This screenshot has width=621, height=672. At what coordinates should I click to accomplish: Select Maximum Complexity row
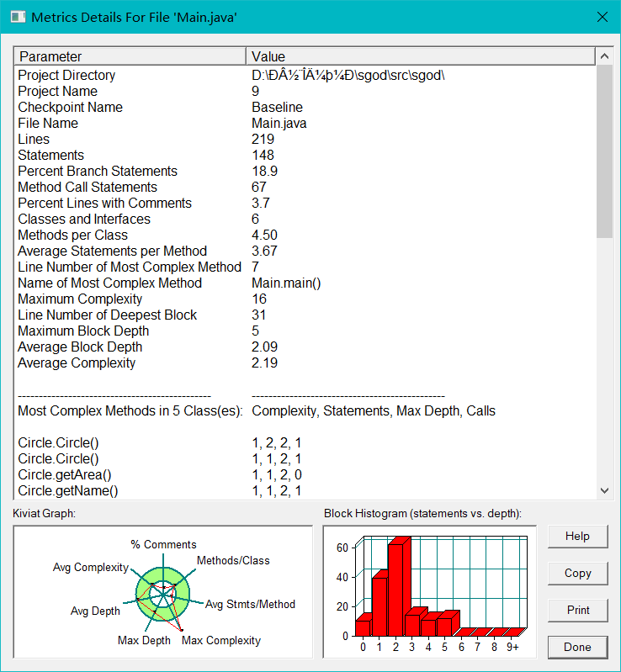[305, 299]
